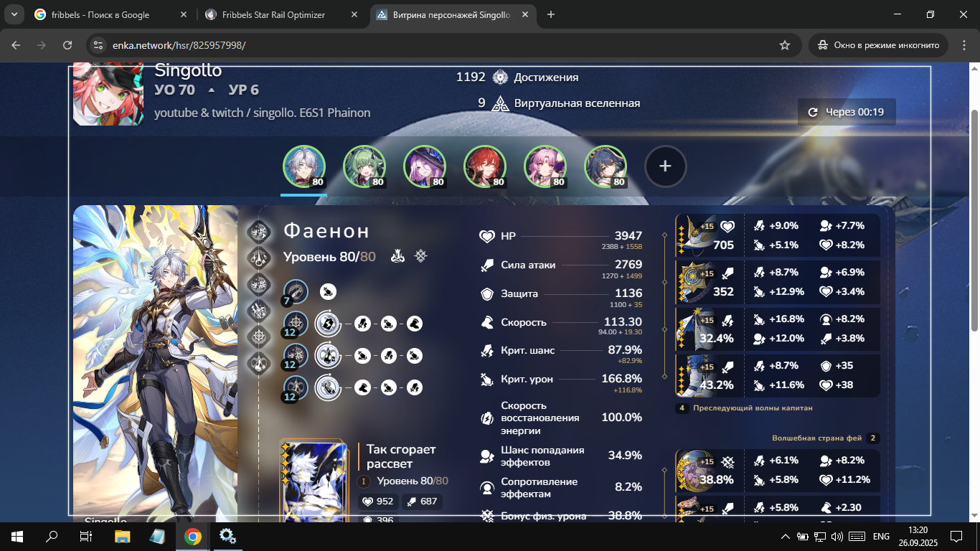980x551 pixels.
Task: Go back to the previous page
Action: click(16, 45)
